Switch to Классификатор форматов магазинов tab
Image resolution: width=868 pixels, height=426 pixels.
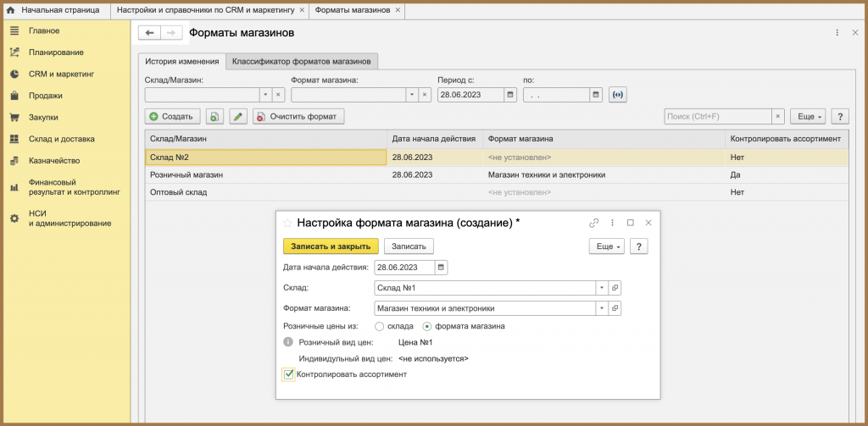302,61
